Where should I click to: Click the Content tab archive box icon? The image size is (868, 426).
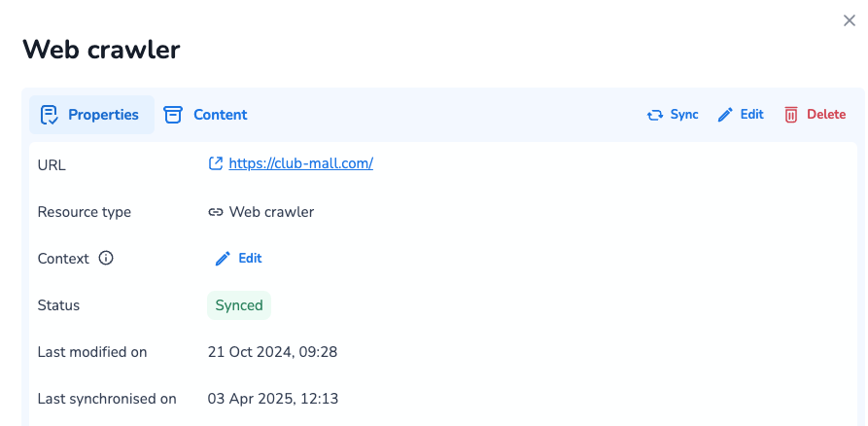173,115
